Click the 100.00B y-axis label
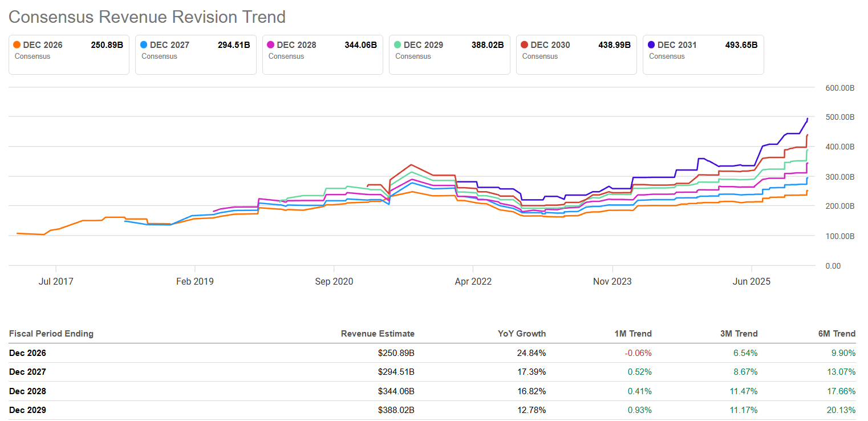 [x=839, y=236]
